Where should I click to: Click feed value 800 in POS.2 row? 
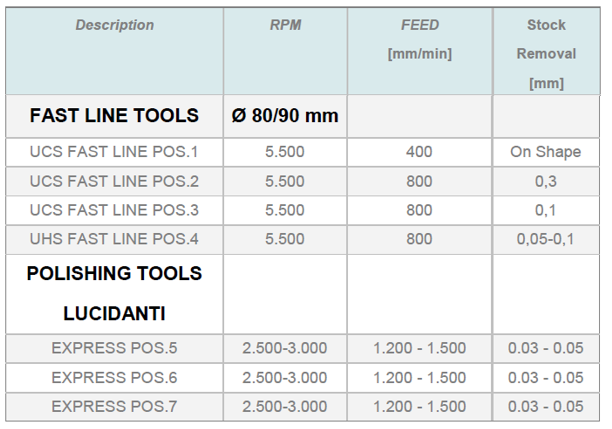(419, 181)
